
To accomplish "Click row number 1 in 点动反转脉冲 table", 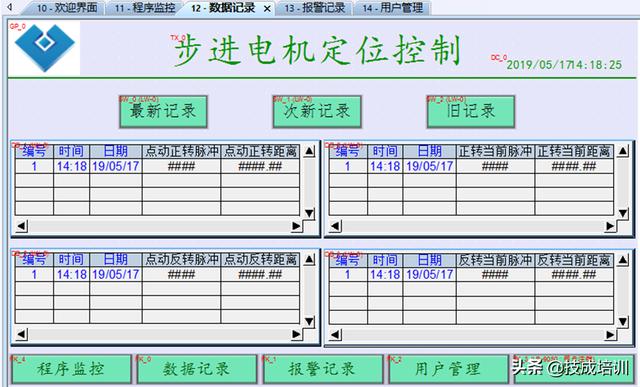I will (x=34, y=274).
